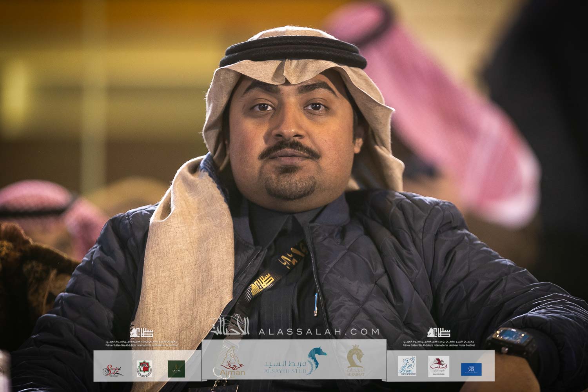This screenshot has height=392, width=588.
Task: Click the blue square sponsor logo
Action: (471, 369)
